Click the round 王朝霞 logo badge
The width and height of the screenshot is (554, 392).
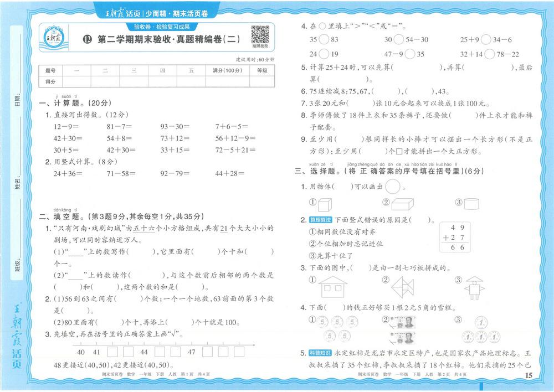54,38
